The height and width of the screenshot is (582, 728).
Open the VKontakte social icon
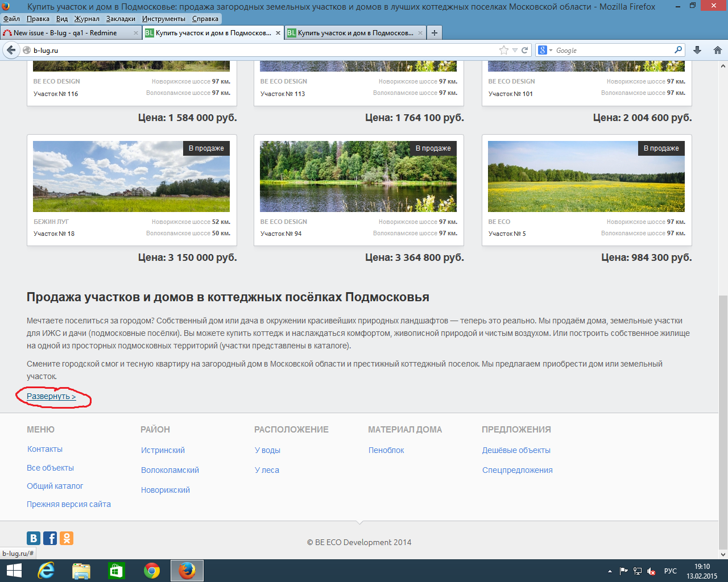pyautogui.click(x=34, y=538)
